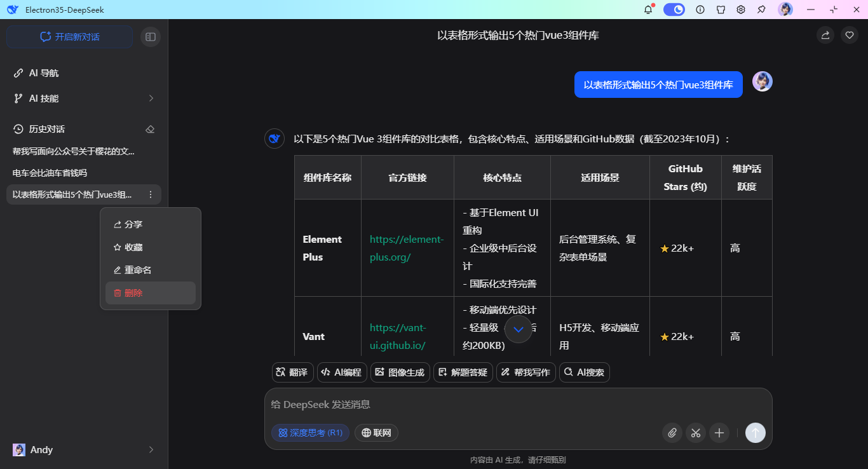The height and width of the screenshot is (469, 868).
Task: Clear history with eraser icon beside 历史对话
Action: pos(150,129)
